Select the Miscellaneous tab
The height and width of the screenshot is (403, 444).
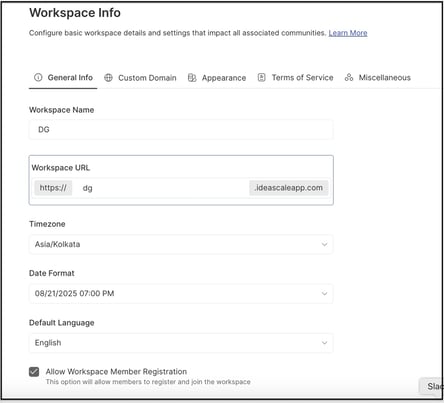point(378,77)
